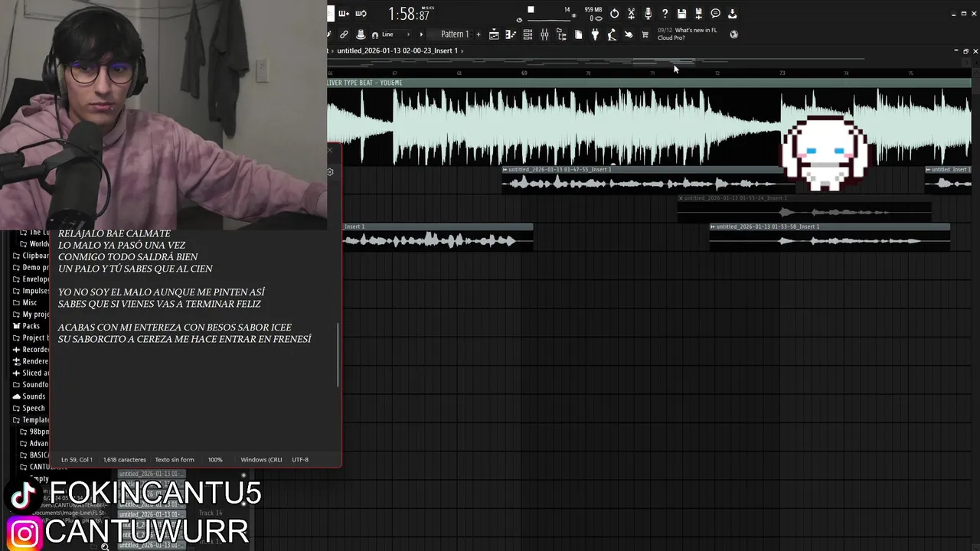Toggle loop recording button
The width and height of the screenshot is (980, 551).
pyautogui.click(x=361, y=13)
